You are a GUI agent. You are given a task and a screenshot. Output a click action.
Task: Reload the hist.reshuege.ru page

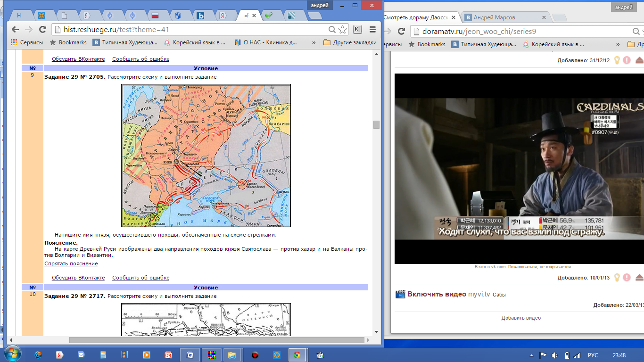42,30
